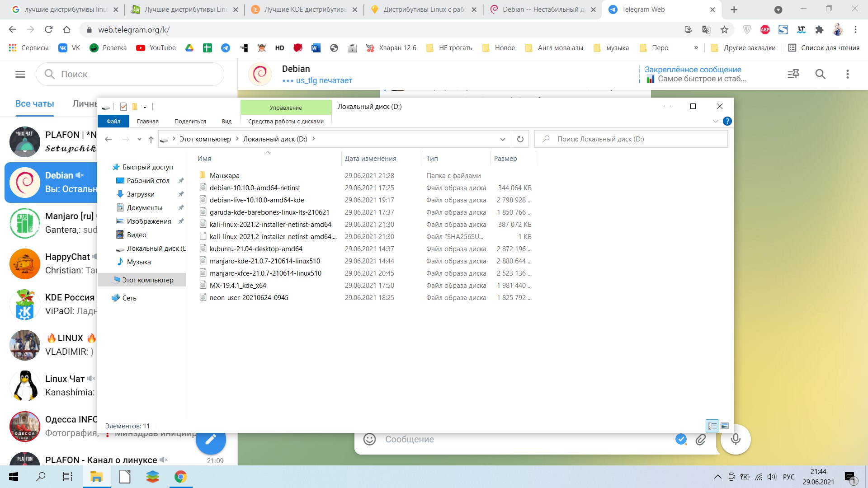Switch to large thumbnails view icon

pos(725,426)
